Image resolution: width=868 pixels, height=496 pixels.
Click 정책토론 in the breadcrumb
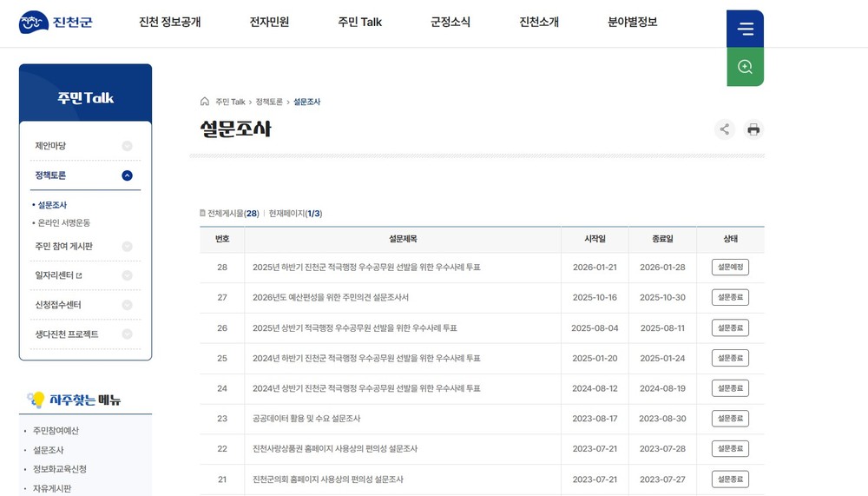[269, 102]
